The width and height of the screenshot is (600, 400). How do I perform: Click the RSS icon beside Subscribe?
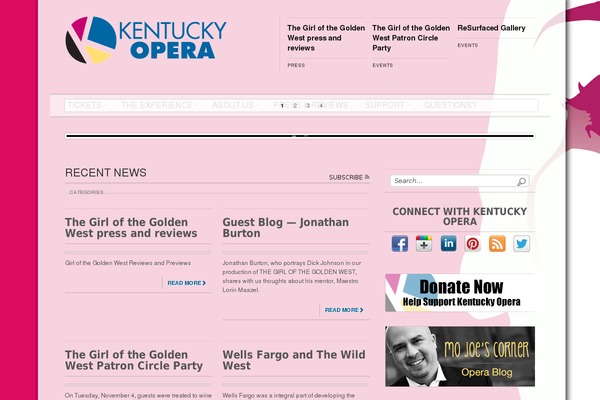click(367, 177)
